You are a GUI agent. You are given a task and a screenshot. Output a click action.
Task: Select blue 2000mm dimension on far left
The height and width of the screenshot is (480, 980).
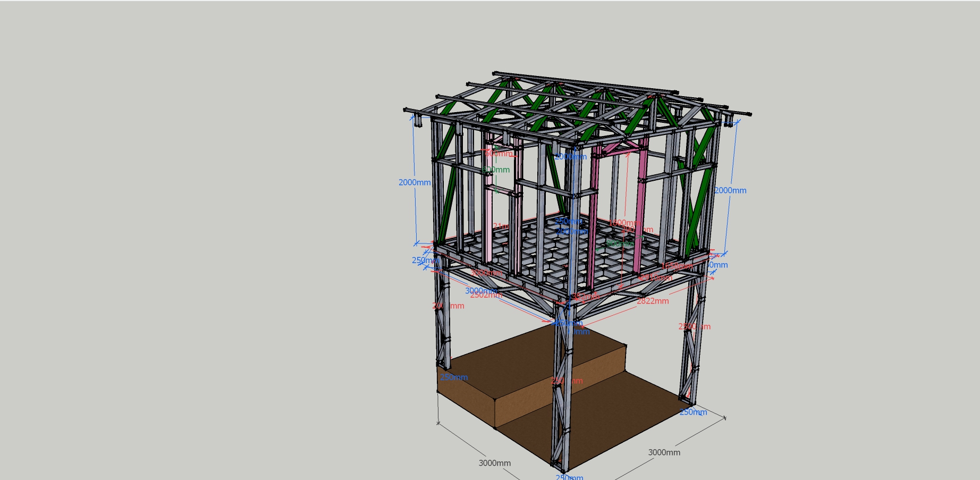(x=415, y=182)
